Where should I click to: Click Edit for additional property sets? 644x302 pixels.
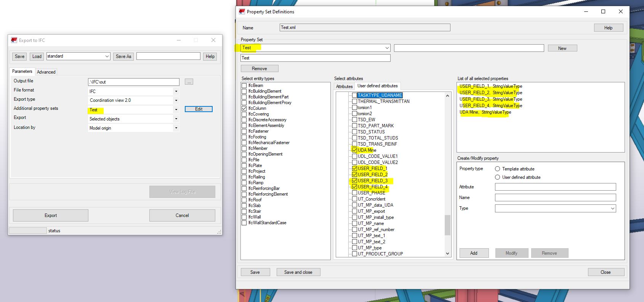[x=199, y=109]
